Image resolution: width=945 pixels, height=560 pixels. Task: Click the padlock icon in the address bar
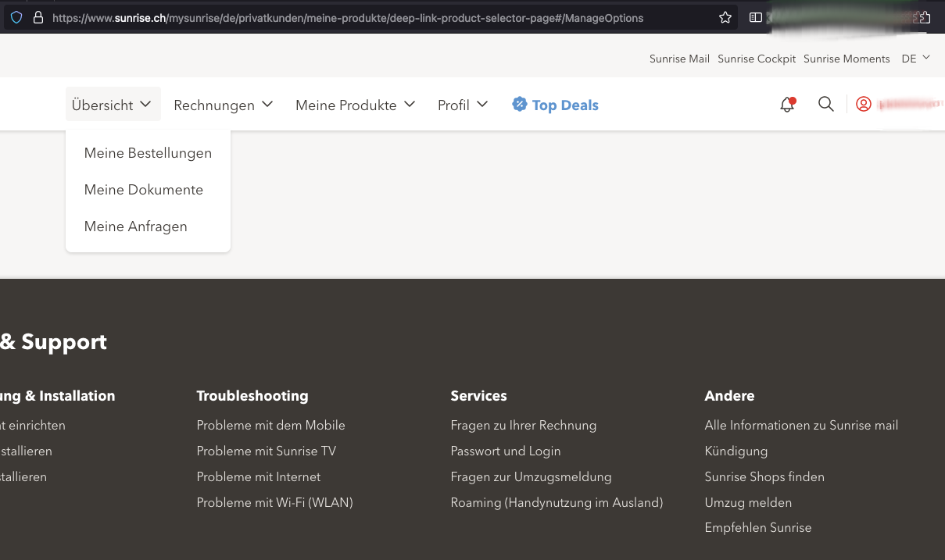click(37, 16)
